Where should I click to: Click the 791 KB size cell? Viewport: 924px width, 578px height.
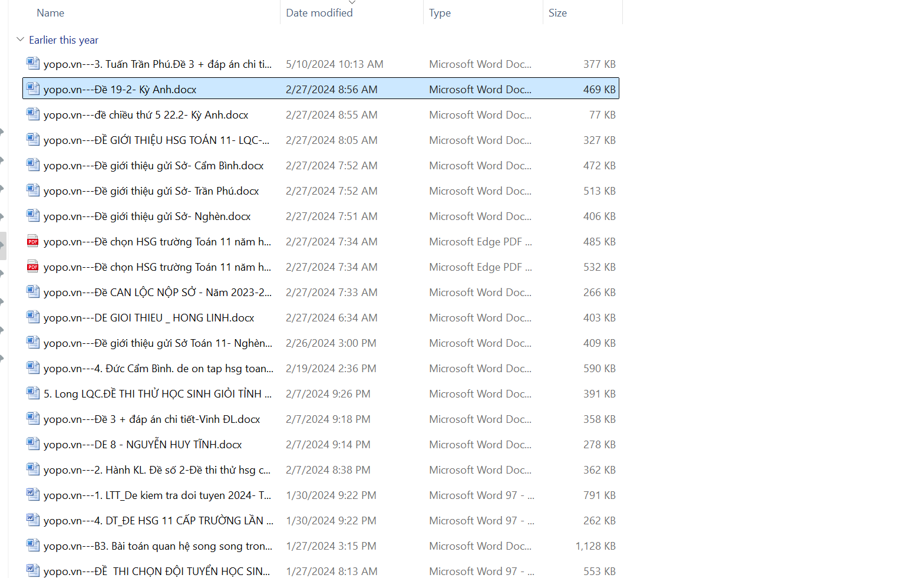pyautogui.click(x=599, y=495)
